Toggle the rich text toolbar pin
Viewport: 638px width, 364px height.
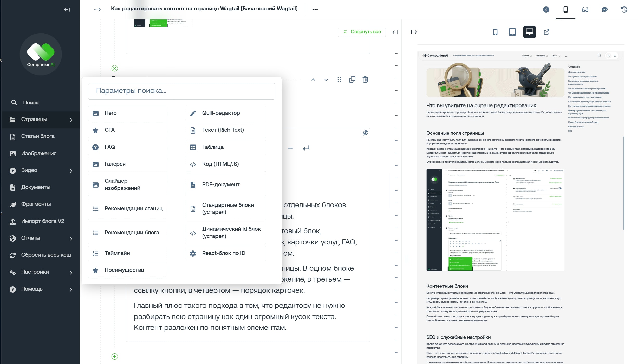coord(366,133)
